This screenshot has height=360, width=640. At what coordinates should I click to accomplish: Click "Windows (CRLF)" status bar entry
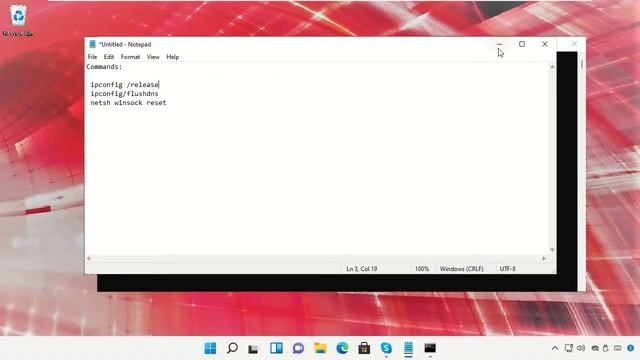(x=462, y=269)
